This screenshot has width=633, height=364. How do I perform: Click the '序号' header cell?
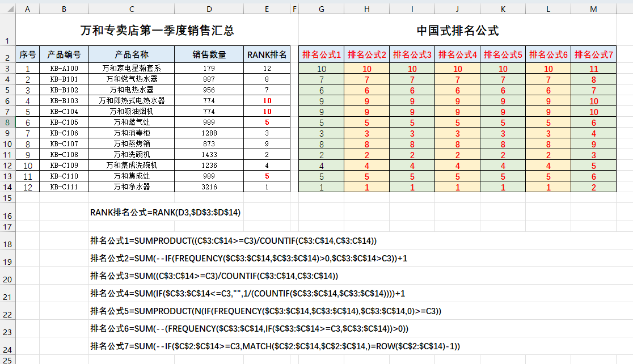click(x=27, y=54)
